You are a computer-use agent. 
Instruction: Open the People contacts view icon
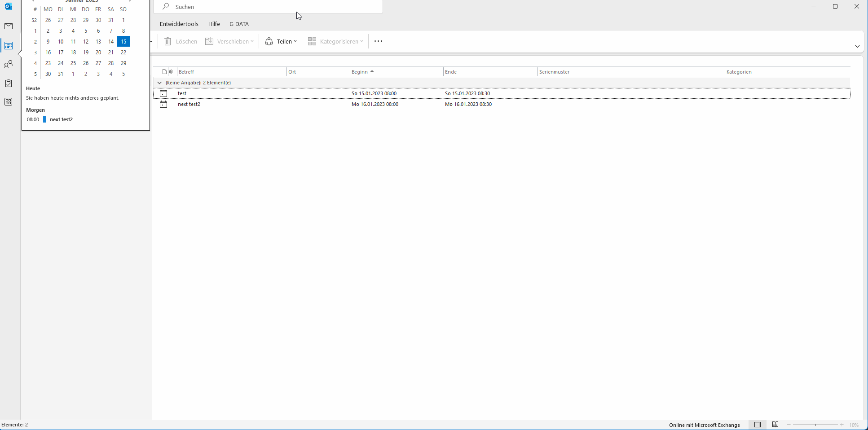coord(9,65)
